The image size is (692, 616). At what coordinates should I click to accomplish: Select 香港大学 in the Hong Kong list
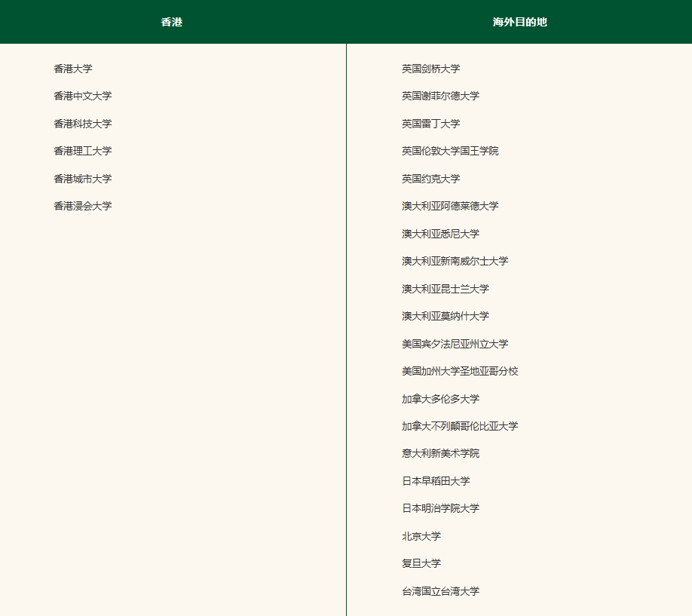click(x=73, y=69)
